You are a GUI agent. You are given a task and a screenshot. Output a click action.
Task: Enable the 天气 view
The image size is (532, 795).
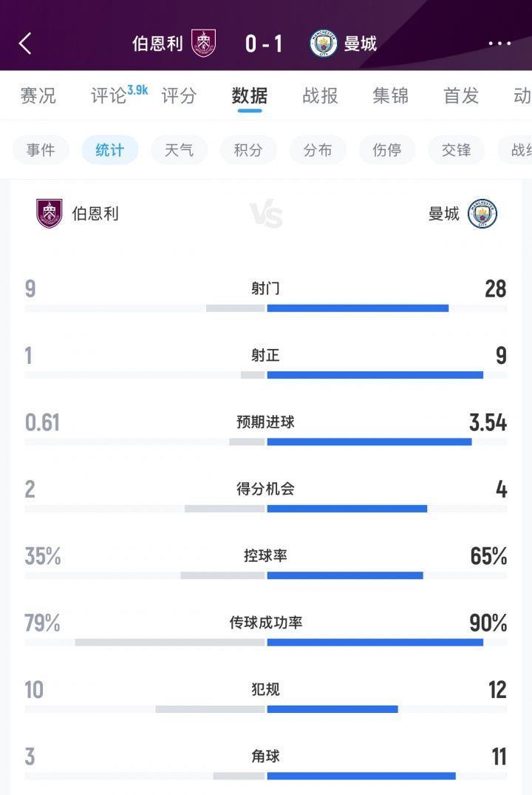click(179, 149)
